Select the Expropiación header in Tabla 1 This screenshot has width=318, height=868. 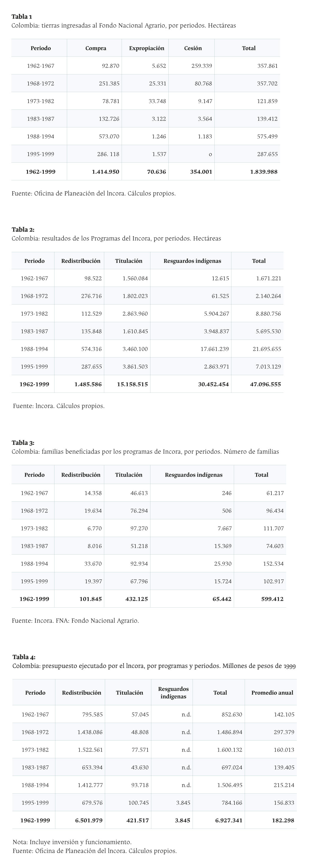pos(147,48)
